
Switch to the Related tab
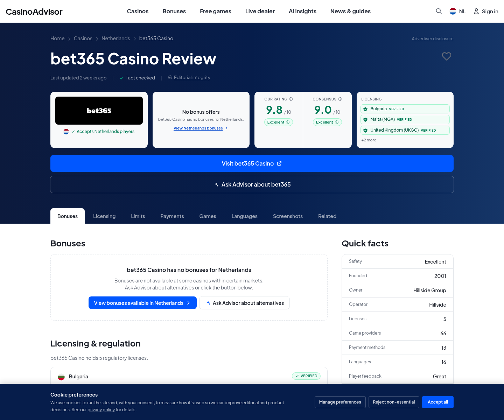coord(327,216)
